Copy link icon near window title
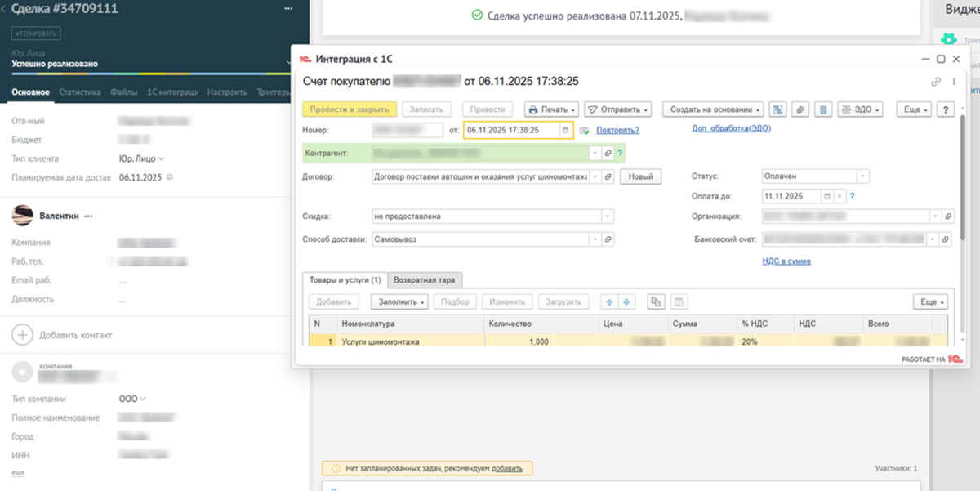 point(936,82)
